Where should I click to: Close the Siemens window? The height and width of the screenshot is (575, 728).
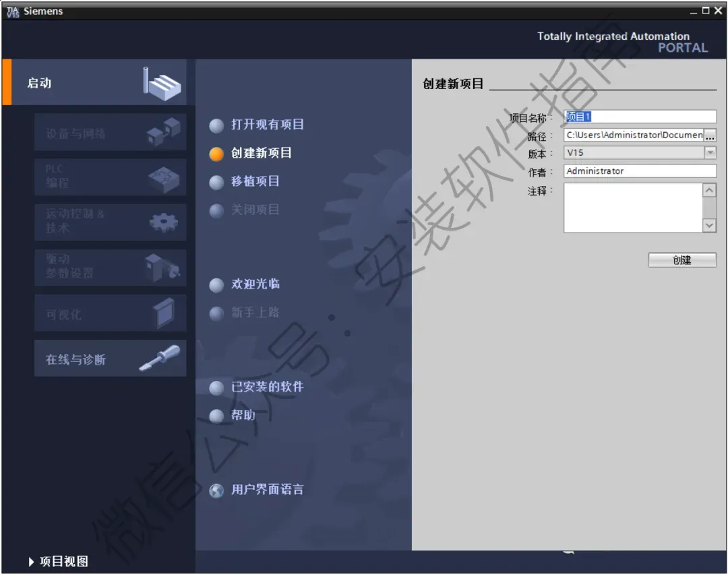719,11
